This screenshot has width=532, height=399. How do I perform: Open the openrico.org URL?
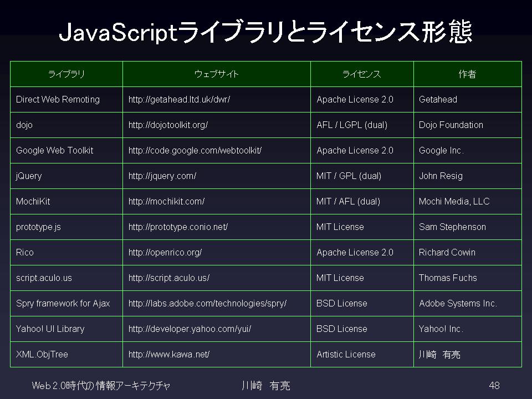click(165, 253)
